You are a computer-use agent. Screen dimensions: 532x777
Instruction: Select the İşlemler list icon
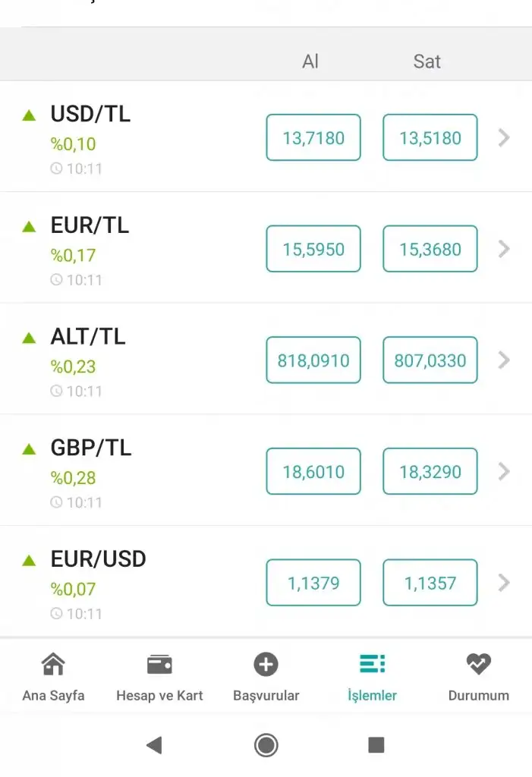372,665
